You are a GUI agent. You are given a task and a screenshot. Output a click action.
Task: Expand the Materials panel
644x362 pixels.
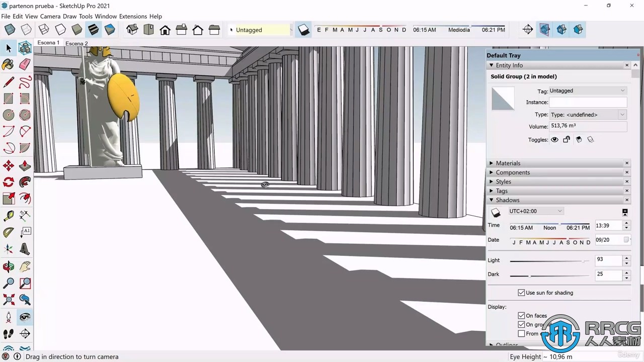(x=492, y=163)
